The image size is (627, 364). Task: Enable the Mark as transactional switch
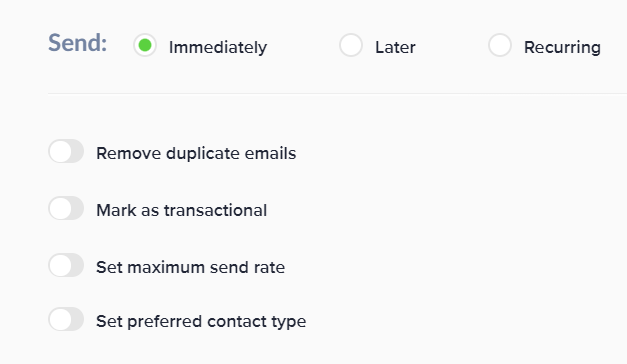pyautogui.click(x=66, y=208)
